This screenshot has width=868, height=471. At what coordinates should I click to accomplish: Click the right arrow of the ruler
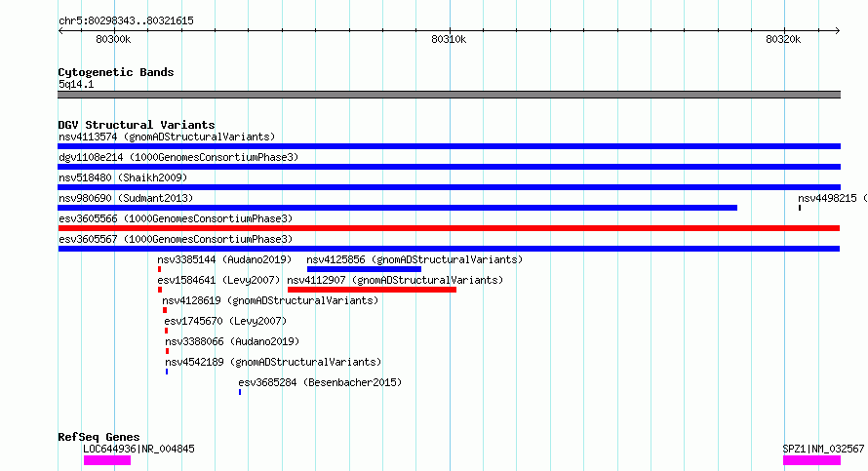(x=837, y=30)
